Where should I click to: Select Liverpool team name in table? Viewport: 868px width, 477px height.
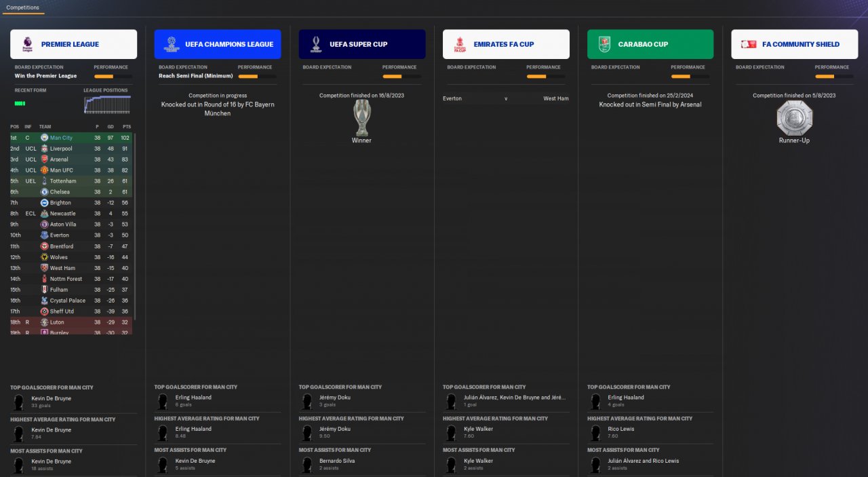61,149
